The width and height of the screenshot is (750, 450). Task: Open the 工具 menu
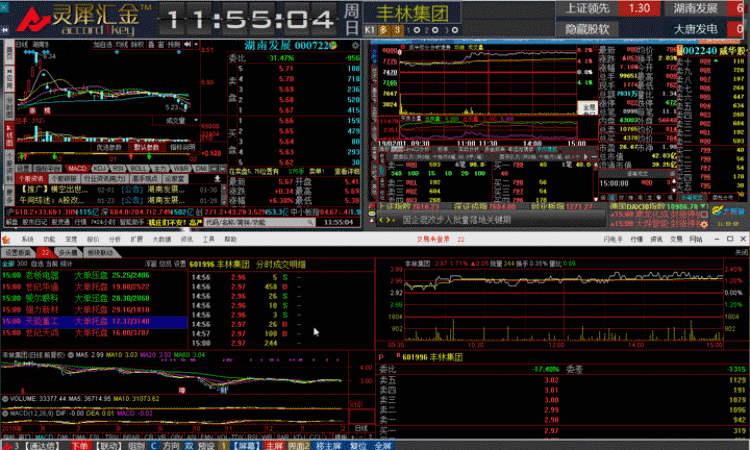[209, 239]
